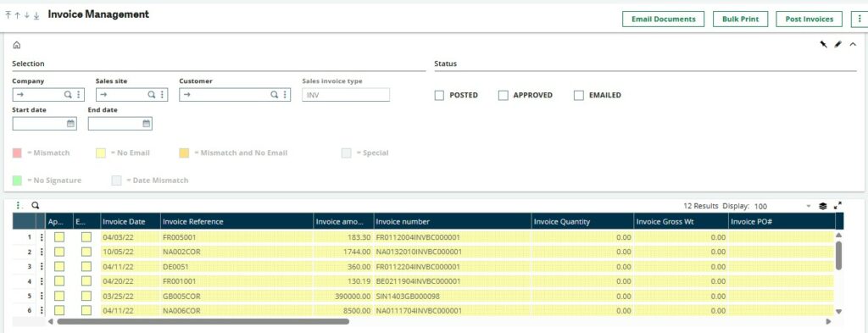Jump to last record arrow

36,15
